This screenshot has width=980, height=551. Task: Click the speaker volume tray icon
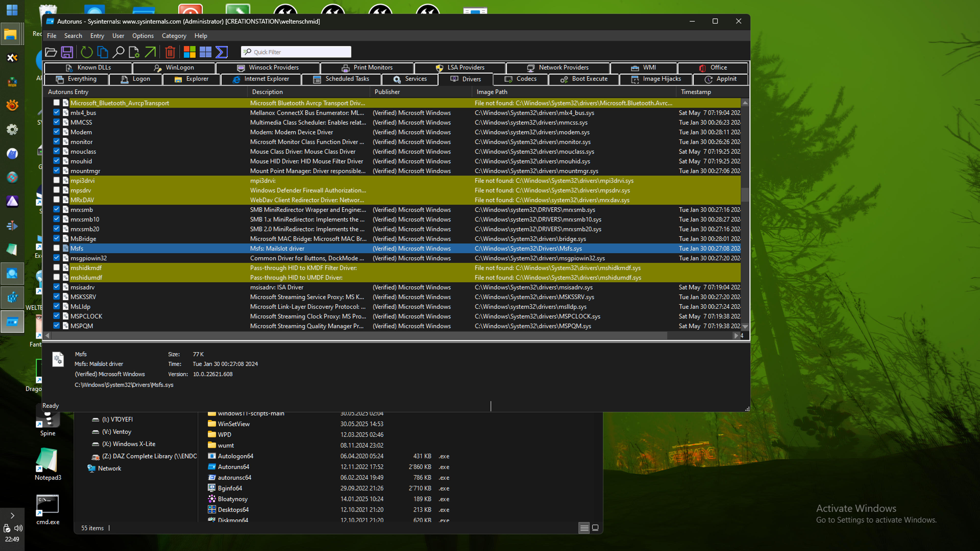[18, 528]
